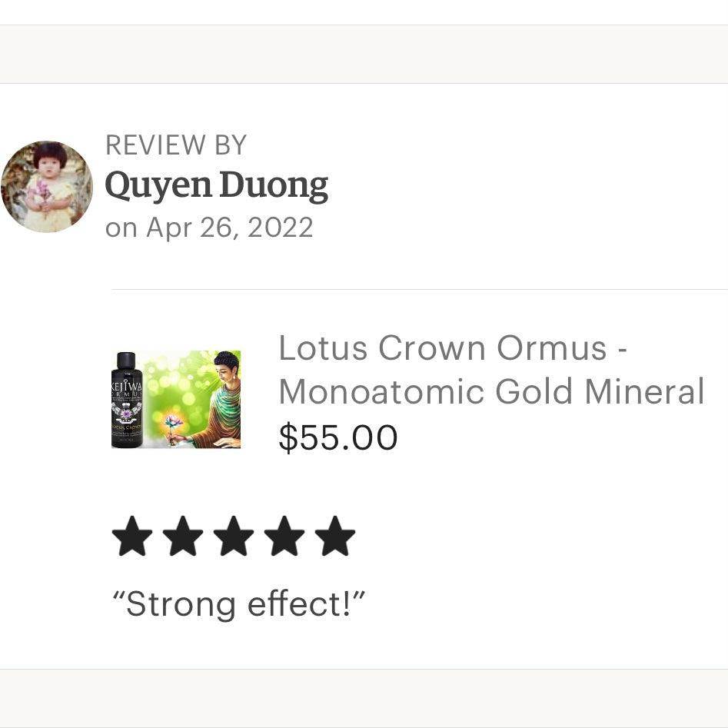The height and width of the screenshot is (728, 728).
Task: Click the divider line under reviewer info
Action: [x=419, y=290]
